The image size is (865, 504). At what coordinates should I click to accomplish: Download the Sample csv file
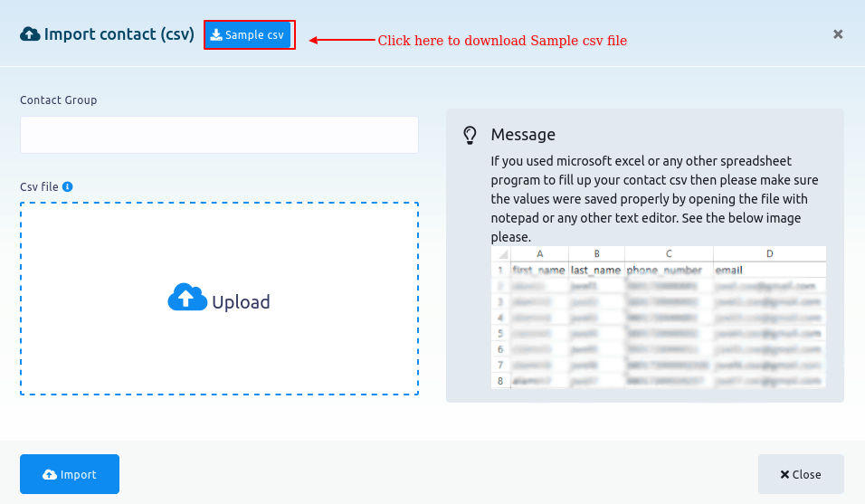click(x=248, y=34)
